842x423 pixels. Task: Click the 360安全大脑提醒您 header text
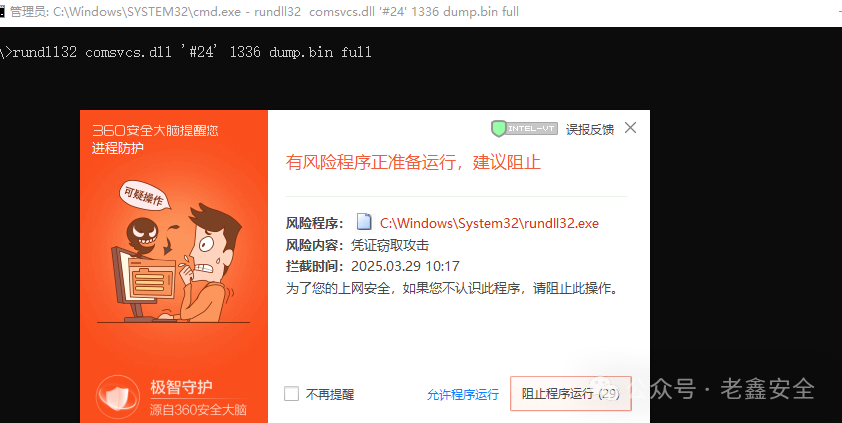click(155, 130)
